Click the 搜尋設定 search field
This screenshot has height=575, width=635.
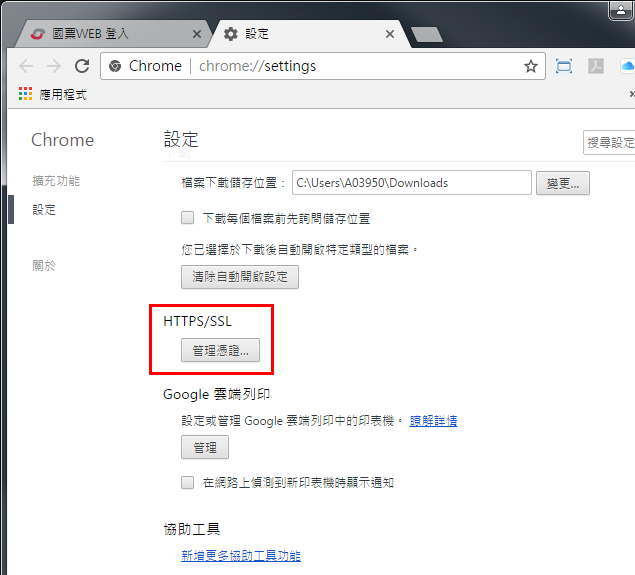click(609, 143)
